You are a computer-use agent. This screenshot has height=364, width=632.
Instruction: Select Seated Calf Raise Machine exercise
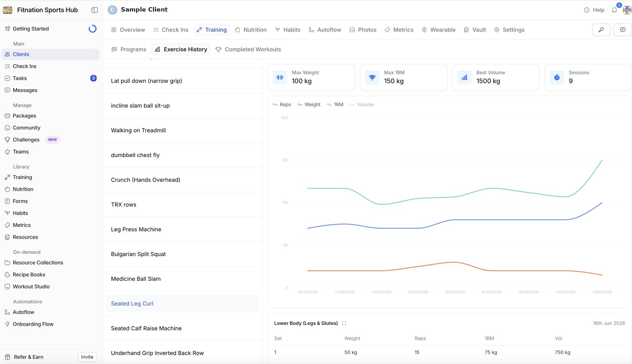[182, 328]
